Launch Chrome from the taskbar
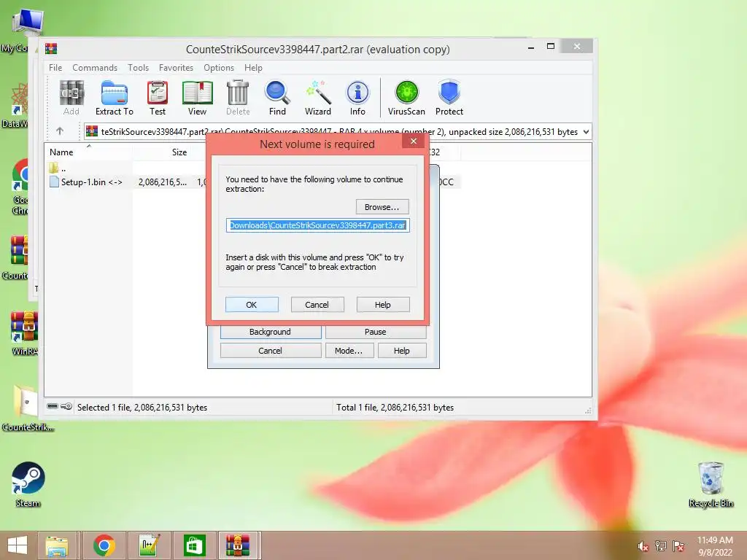Screen dimensions: 747x560 [104, 545]
